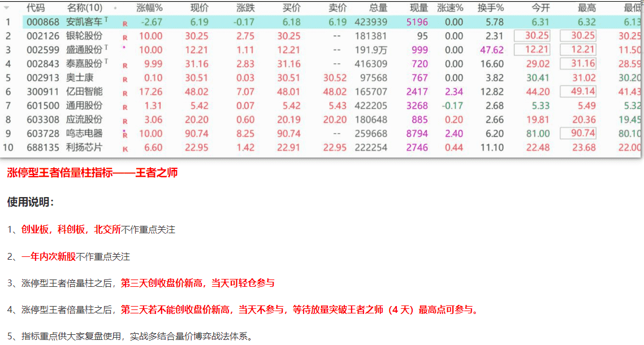Sort by the 换手% column header
The height and width of the screenshot is (345, 644).
pos(490,8)
